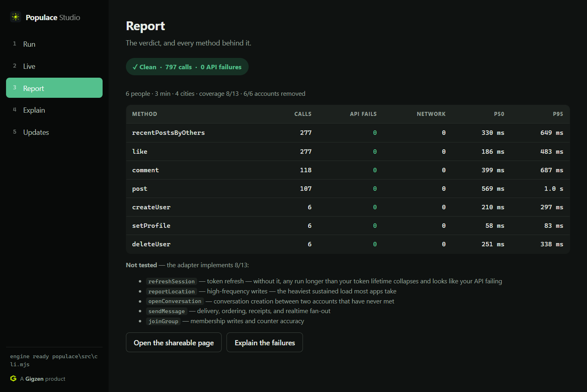Open the Updates step
Image resolution: width=587 pixels, height=392 pixels.
[x=54, y=132]
